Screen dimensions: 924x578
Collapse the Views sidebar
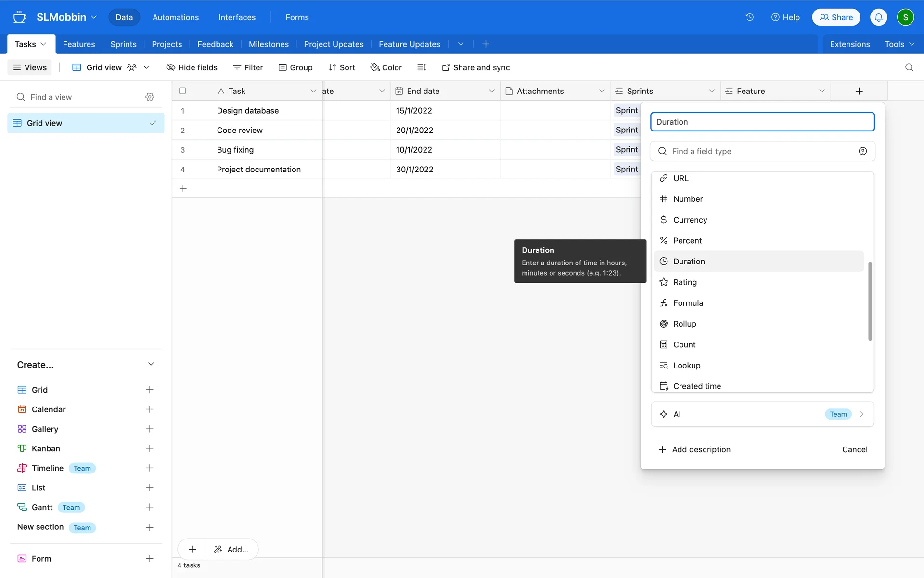pyautogui.click(x=30, y=67)
